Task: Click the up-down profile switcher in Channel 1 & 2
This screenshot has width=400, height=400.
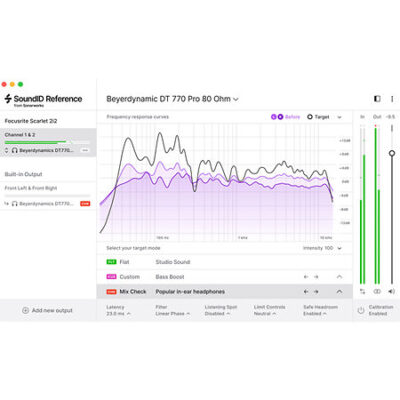Action: click(6, 150)
